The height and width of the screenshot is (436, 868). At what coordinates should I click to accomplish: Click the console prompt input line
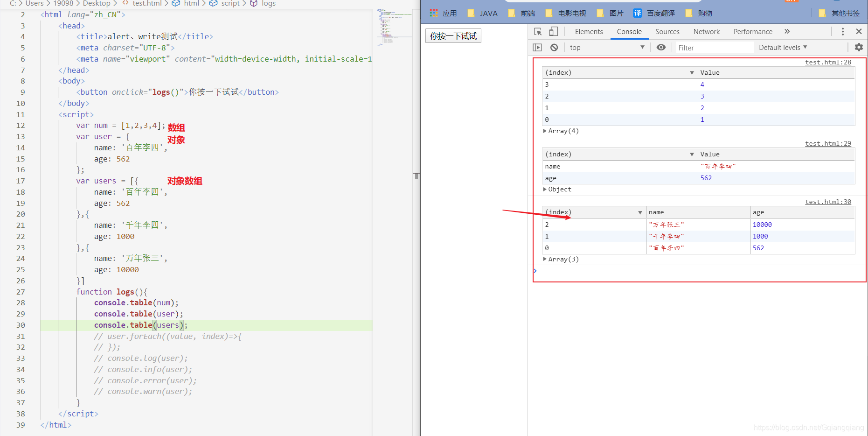pyautogui.click(x=700, y=271)
